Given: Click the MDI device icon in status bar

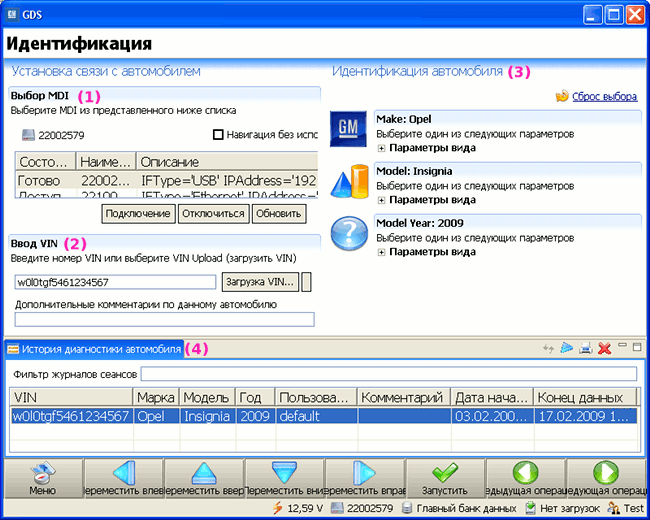Looking at the screenshot, I should pyautogui.click(x=337, y=508).
